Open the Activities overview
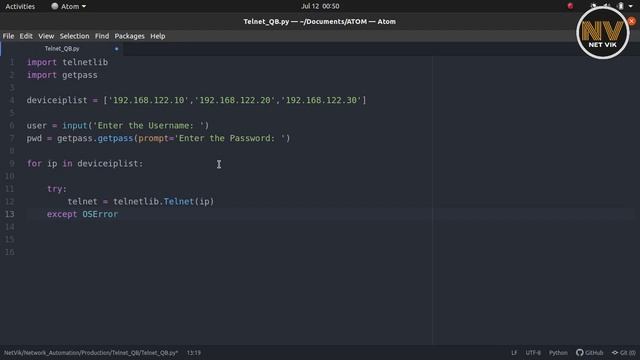The image size is (640, 360). click(20, 6)
